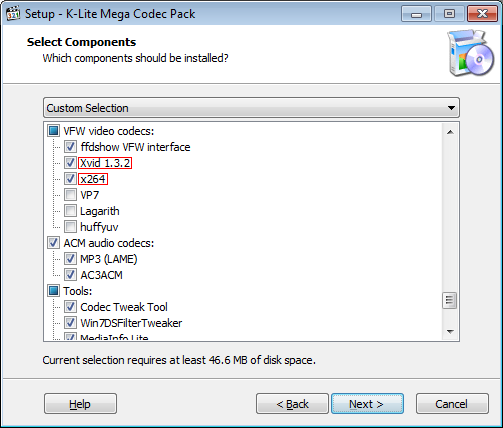503x428 pixels.
Task: Go back with the Back button
Action: point(292,404)
